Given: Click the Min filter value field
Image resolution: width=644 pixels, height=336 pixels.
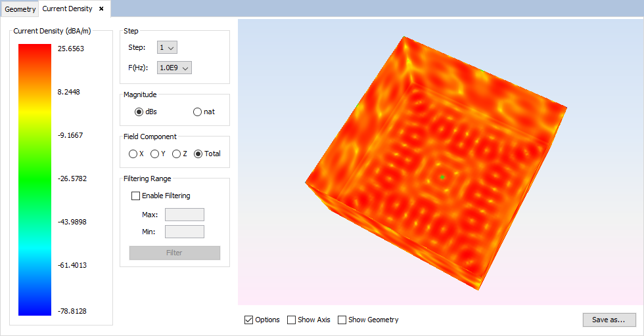Looking at the screenshot, I should pos(184,232).
